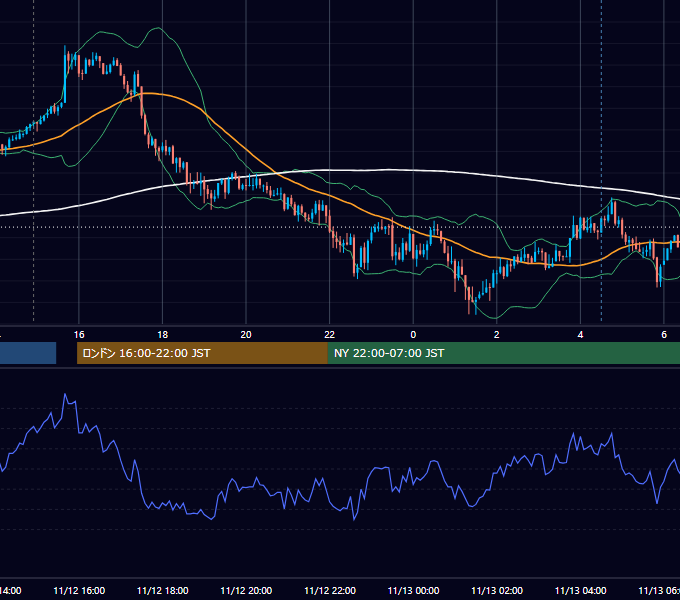Viewport: 680px width, 600px height.
Task: Click the hour label 2 on the time axis
Action: tap(497, 335)
